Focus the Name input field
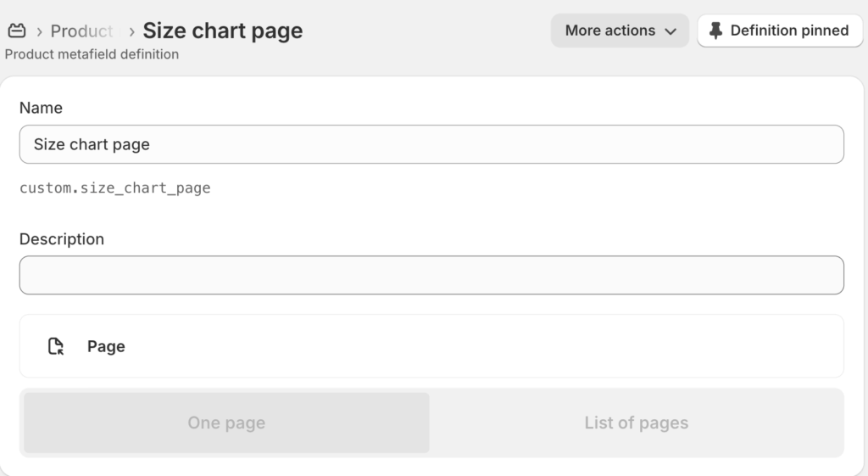The image size is (868, 476). pyautogui.click(x=431, y=144)
